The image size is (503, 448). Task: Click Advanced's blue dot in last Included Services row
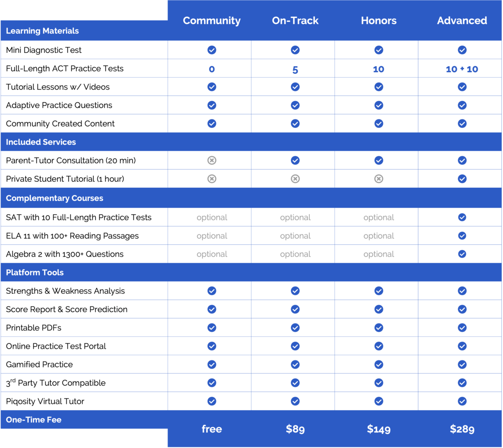462,179
